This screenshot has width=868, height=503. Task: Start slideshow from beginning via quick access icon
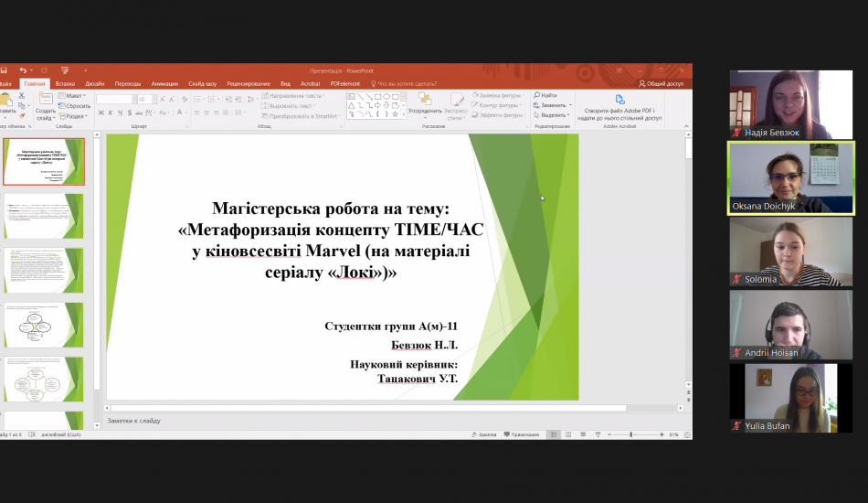point(65,70)
